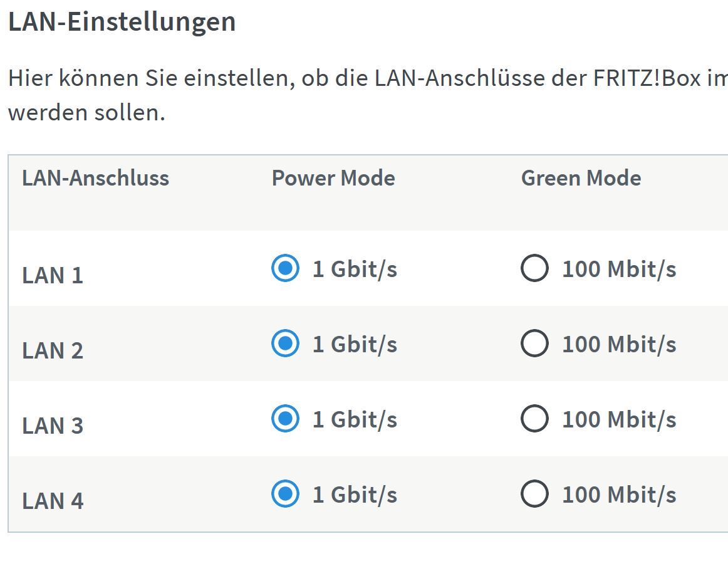728x571 pixels.
Task: Click the '100 Mbit/s' text label in LAN 4 row
Action: point(620,495)
